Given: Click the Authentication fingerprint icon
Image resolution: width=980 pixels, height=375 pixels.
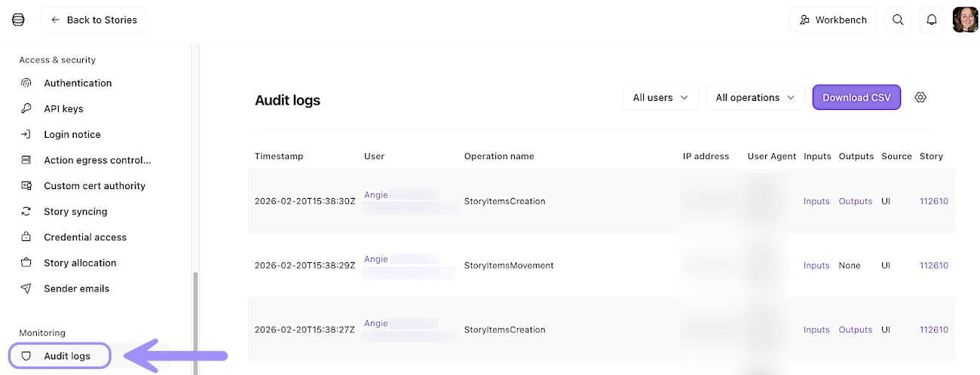Looking at the screenshot, I should (26, 83).
